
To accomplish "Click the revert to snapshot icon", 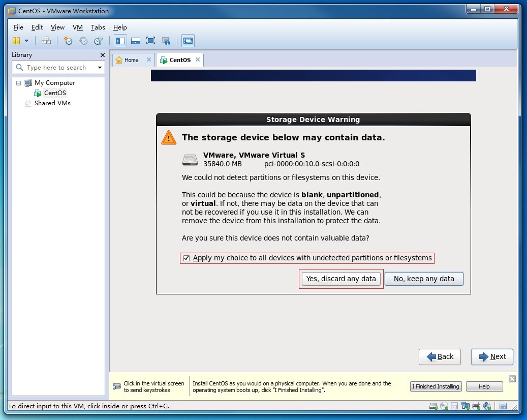I will coord(83,41).
